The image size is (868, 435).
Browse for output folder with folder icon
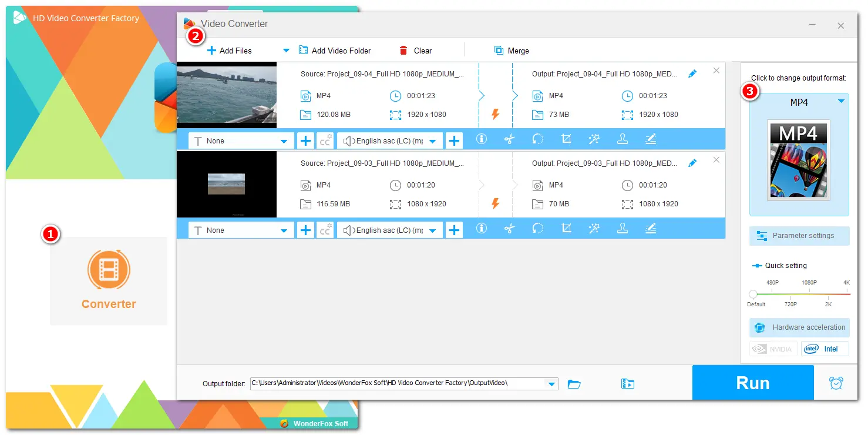point(574,384)
